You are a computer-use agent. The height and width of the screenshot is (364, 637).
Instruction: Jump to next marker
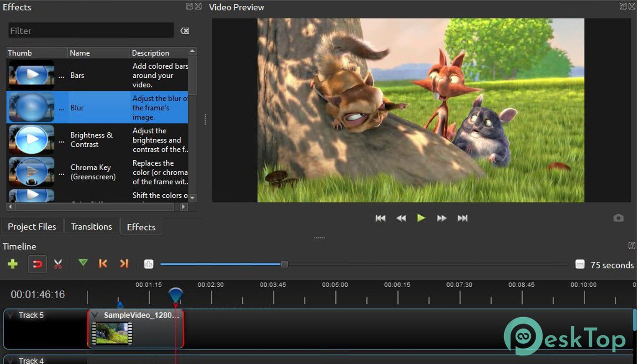point(124,263)
